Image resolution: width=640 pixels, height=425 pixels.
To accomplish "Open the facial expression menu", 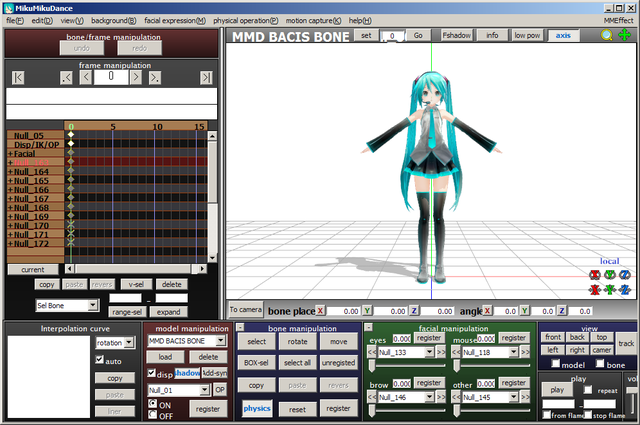I will [175, 20].
